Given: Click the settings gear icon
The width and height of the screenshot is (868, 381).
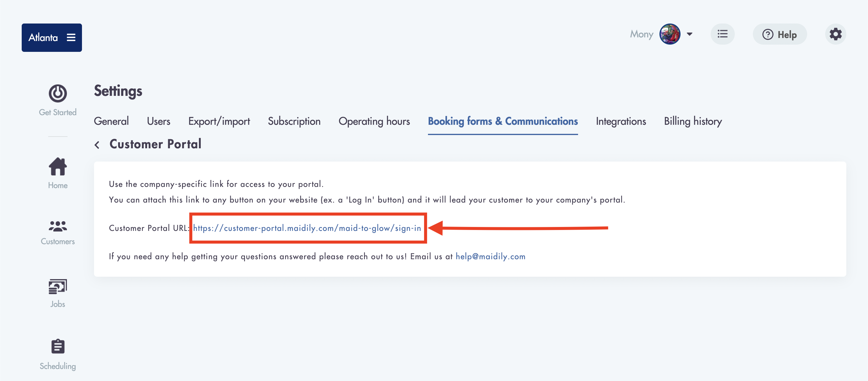Looking at the screenshot, I should click(835, 34).
